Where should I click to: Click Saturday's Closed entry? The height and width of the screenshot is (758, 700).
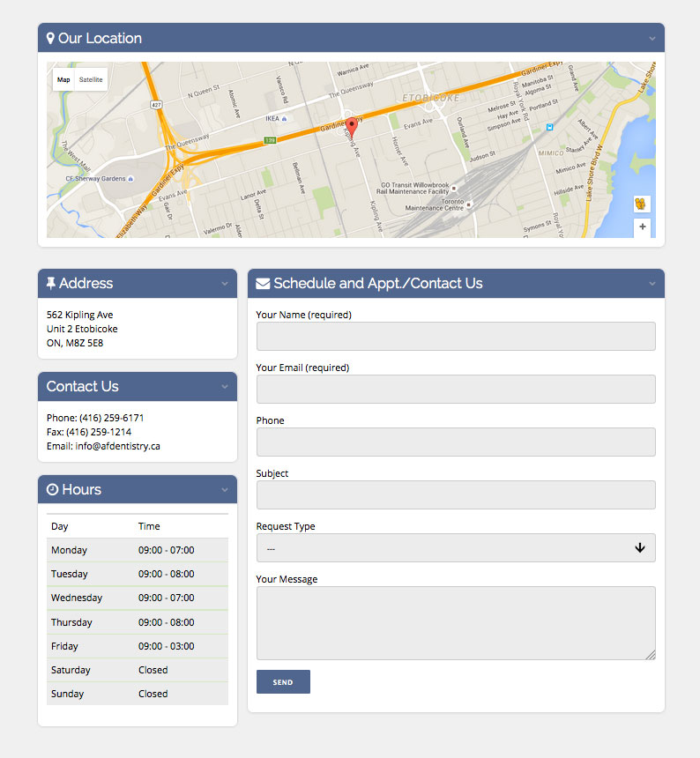pyautogui.click(x=153, y=670)
